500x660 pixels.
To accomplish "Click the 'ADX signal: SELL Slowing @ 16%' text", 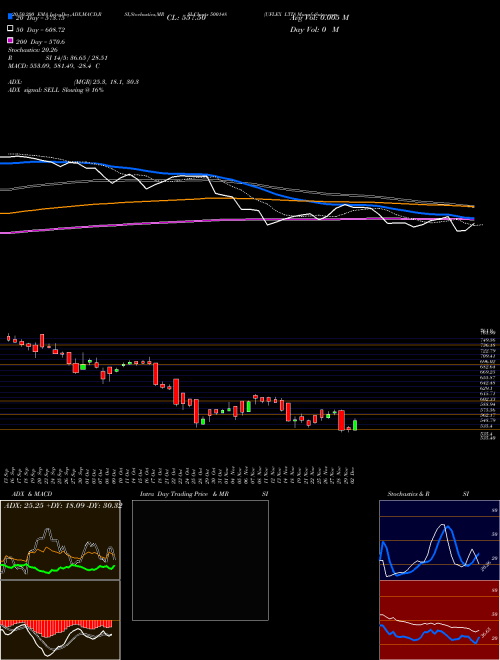I will click(56, 90).
